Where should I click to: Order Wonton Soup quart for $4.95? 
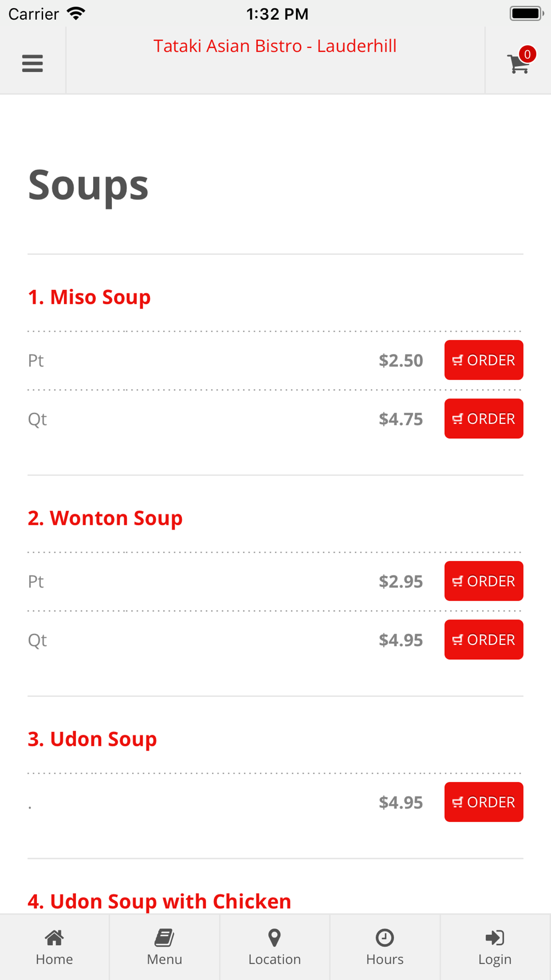click(x=483, y=639)
